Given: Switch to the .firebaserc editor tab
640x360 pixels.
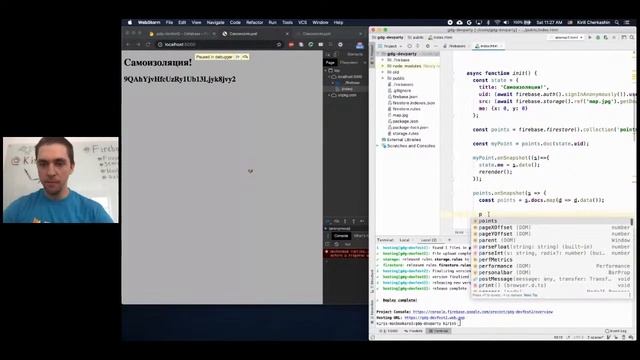Looking at the screenshot, I should (456, 46).
